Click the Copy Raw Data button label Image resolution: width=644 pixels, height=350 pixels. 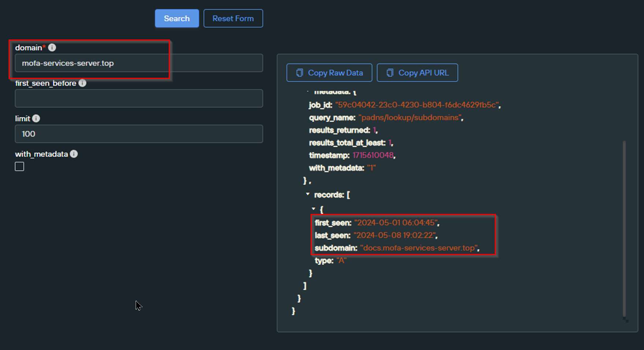click(335, 73)
